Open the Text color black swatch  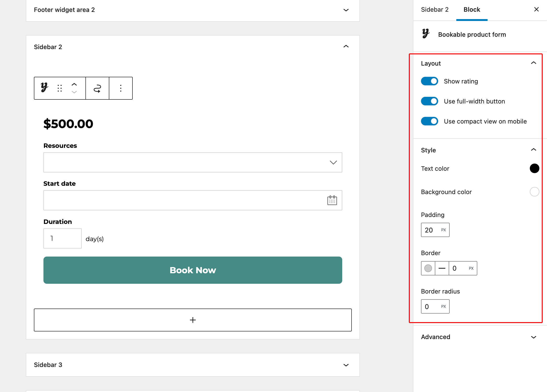[534, 168]
